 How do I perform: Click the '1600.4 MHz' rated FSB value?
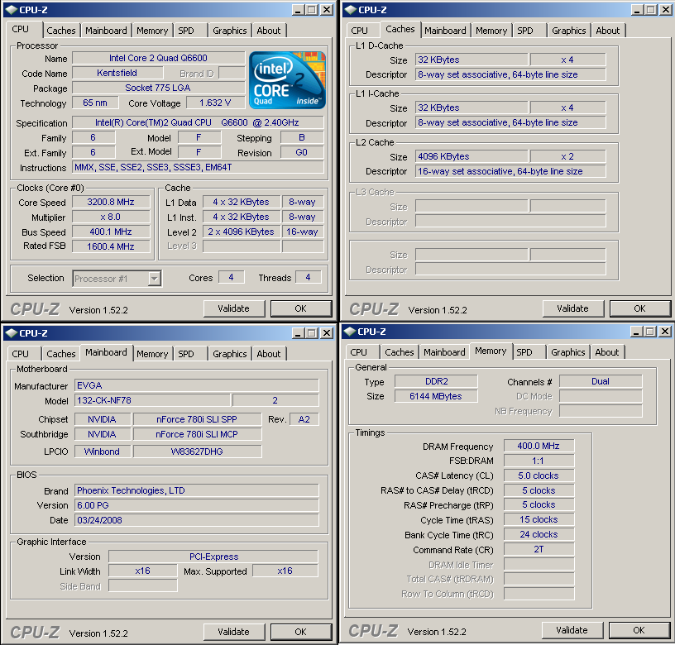pyautogui.click(x=111, y=247)
